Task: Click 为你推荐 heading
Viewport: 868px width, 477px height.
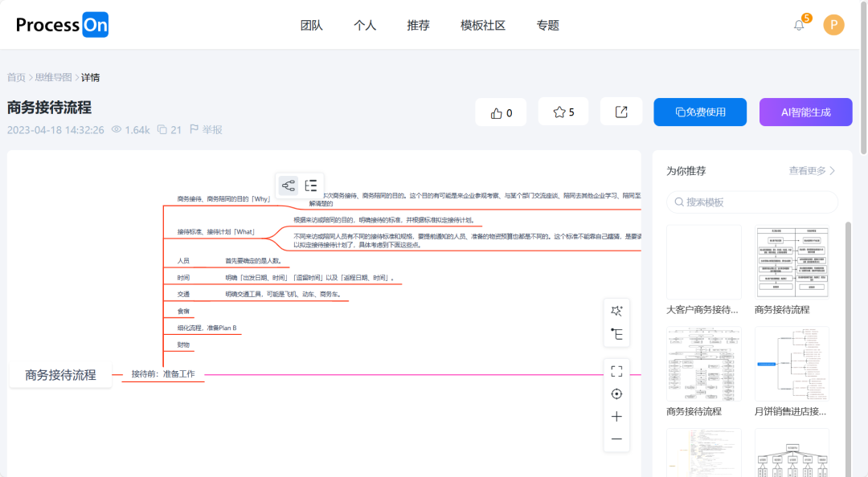Action: click(x=686, y=171)
